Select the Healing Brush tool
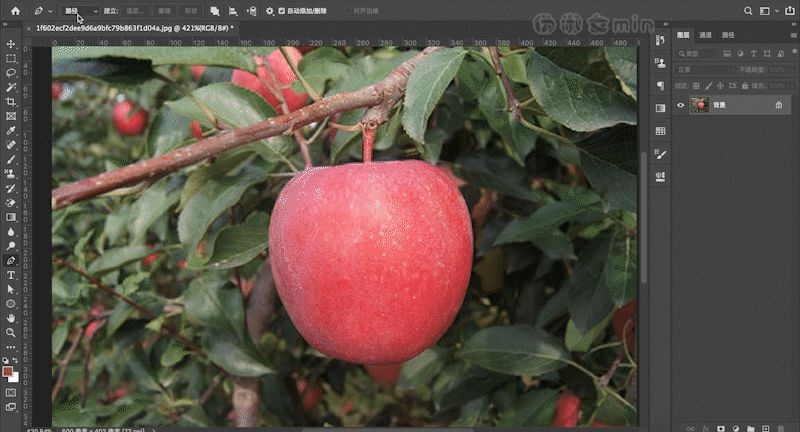This screenshot has height=432, width=800. 11,145
